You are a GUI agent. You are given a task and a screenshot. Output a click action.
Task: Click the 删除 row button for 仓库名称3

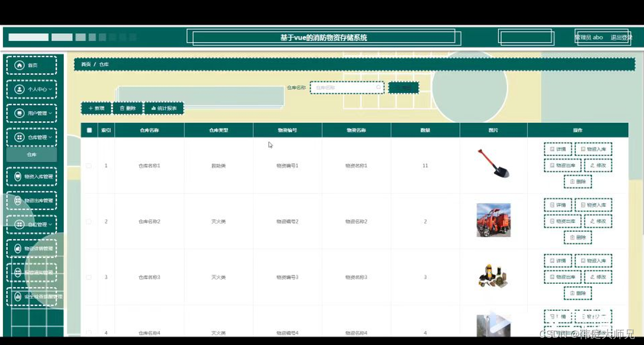(577, 293)
